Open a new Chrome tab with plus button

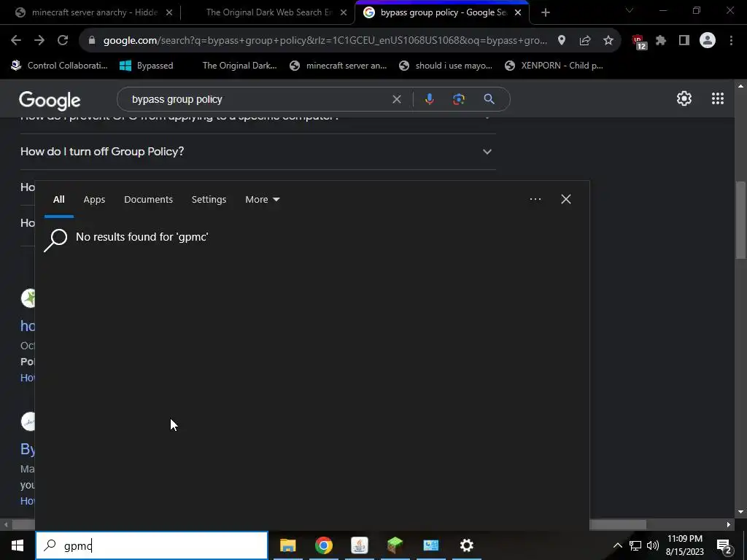coord(546,12)
